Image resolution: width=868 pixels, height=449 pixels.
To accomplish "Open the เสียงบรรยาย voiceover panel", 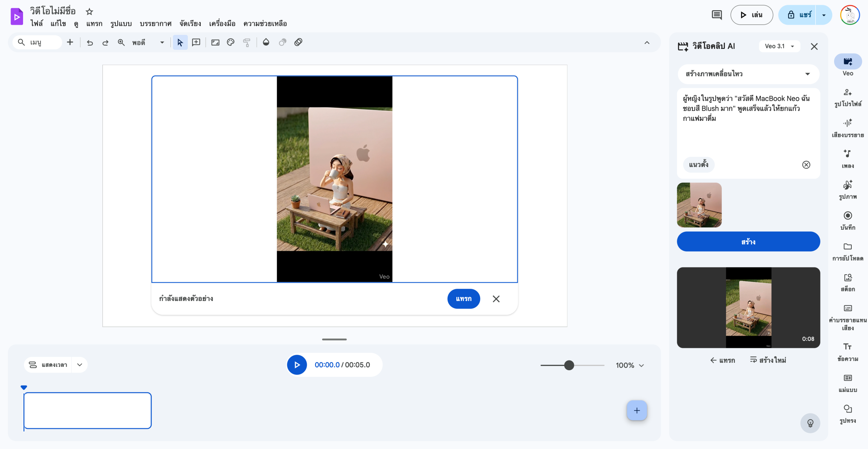I will pos(848,128).
